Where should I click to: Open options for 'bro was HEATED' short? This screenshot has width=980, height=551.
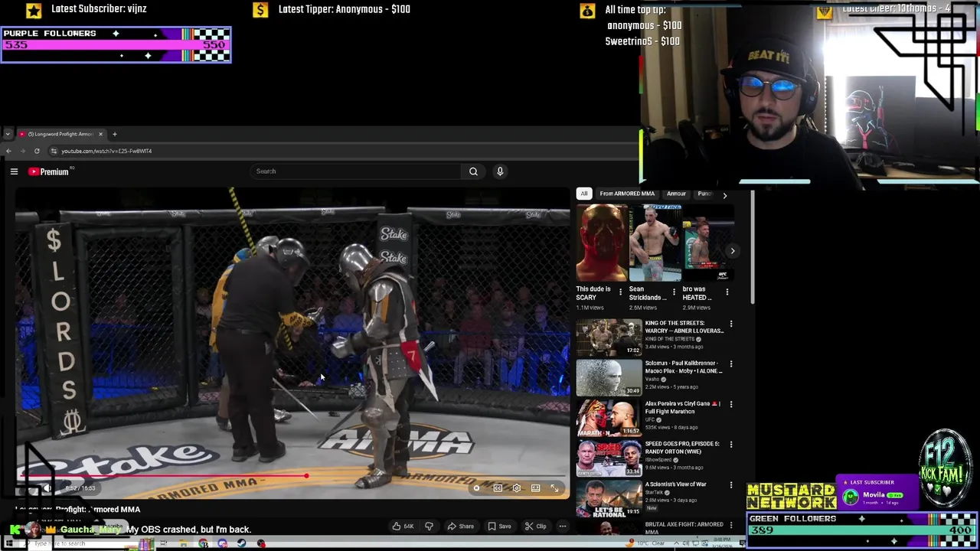pyautogui.click(x=727, y=292)
